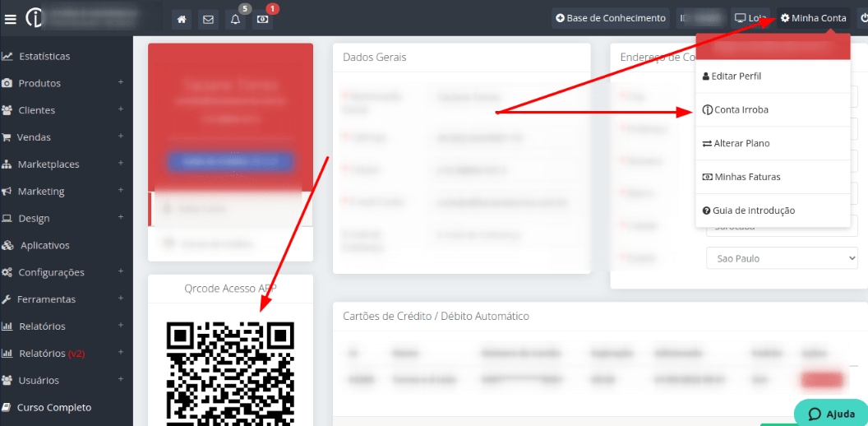Click the Produtos camera icon
The image size is (868, 426).
click(7, 83)
